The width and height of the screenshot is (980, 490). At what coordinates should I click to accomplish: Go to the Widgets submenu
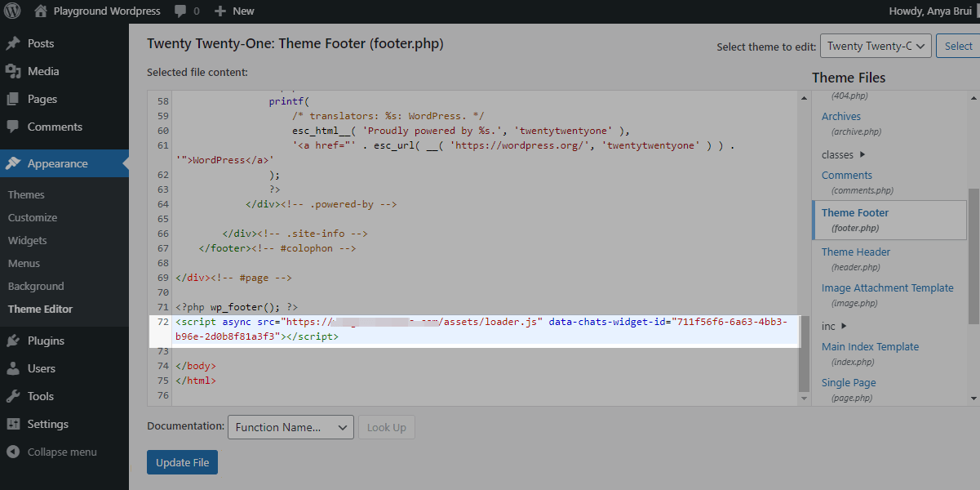28,240
